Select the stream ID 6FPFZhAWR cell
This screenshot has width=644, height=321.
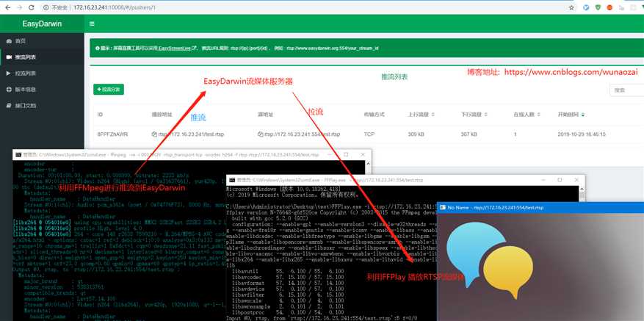click(x=112, y=134)
